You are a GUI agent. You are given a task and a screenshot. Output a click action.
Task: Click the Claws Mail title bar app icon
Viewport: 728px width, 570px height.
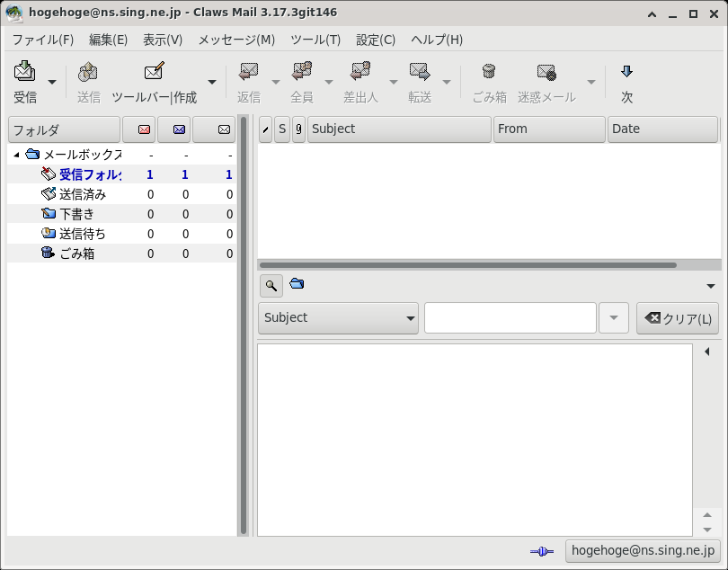(x=14, y=13)
